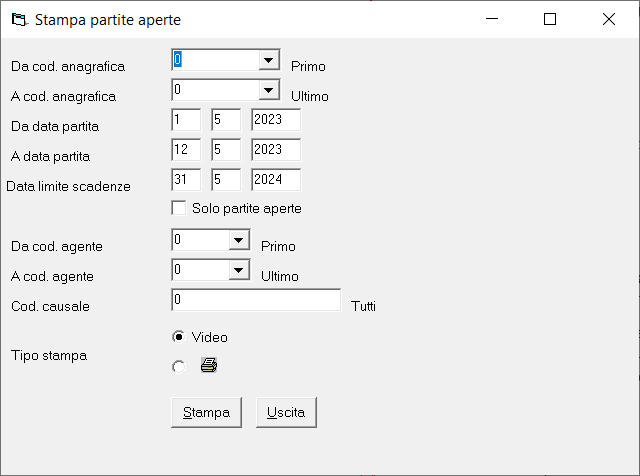Select the Video radio button
The height and width of the screenshot is (476, 640).
click(178, 337)
